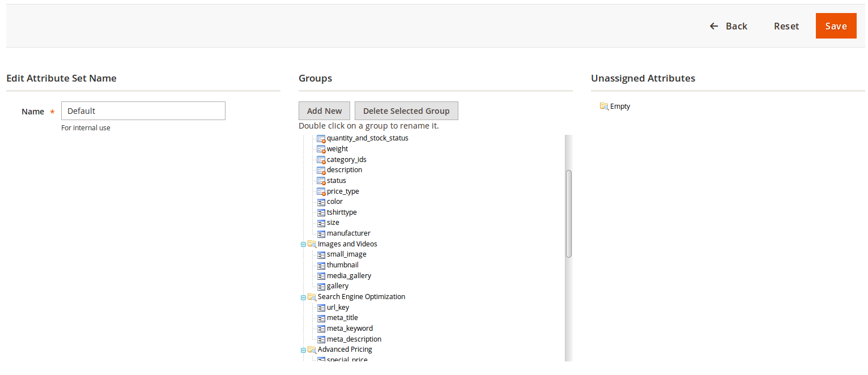Click the color attribute icon
The width and height of the screenshot is (868, 375).
click(321, 202)
